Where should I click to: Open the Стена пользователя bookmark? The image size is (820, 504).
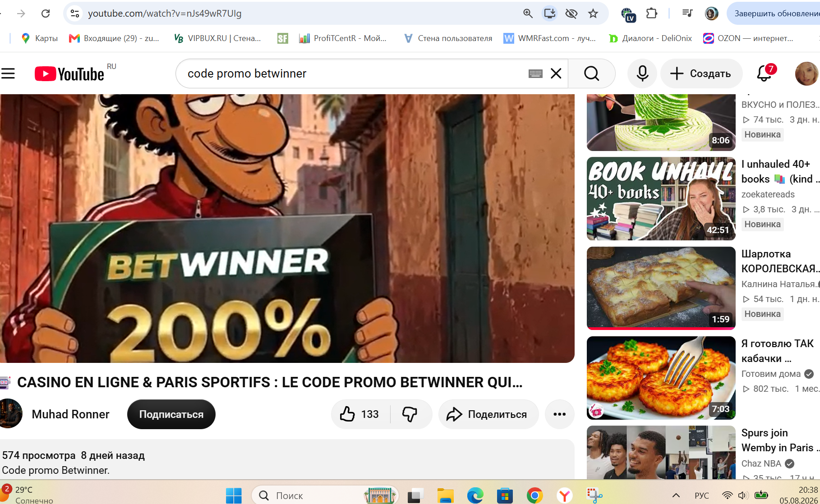[x=448, y=38]
